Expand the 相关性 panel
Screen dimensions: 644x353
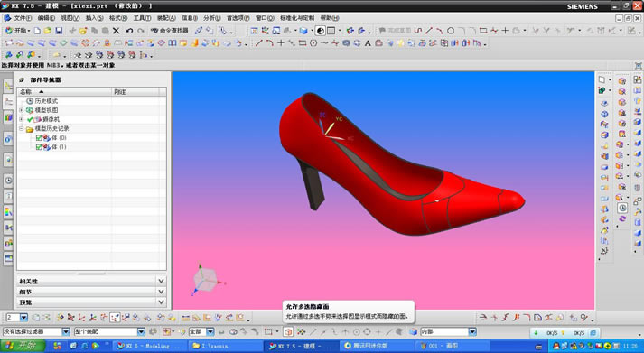click(x=91, y=281)
